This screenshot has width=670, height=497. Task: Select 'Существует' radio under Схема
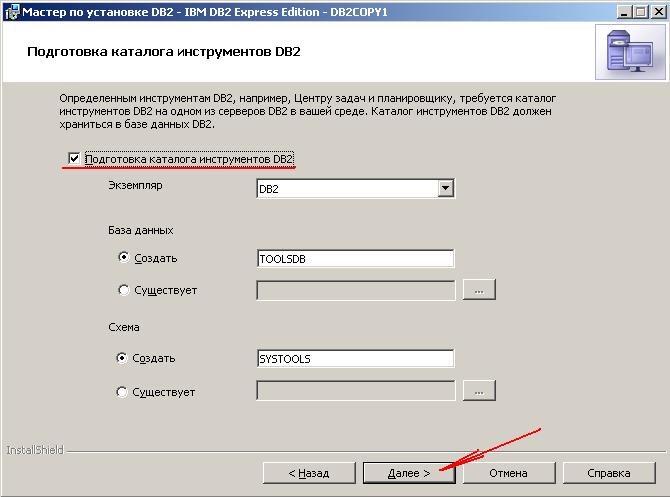click(122, 391)
